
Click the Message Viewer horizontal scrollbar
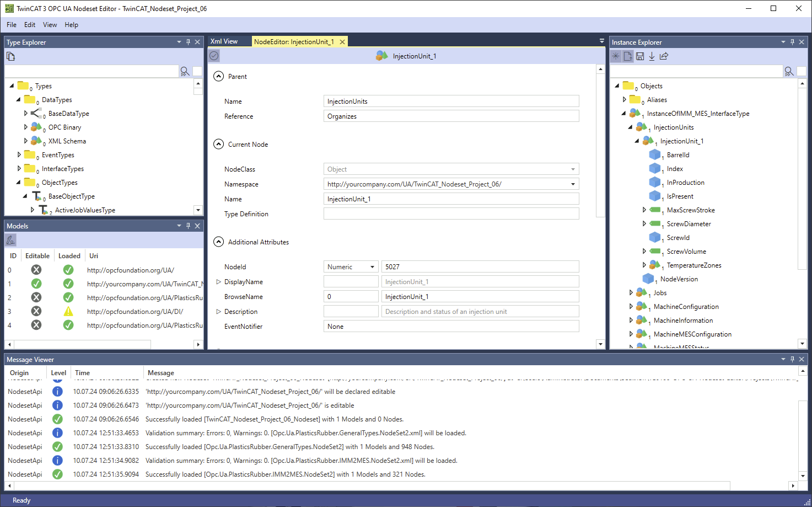pyautogui.click(x=372, y=486)
